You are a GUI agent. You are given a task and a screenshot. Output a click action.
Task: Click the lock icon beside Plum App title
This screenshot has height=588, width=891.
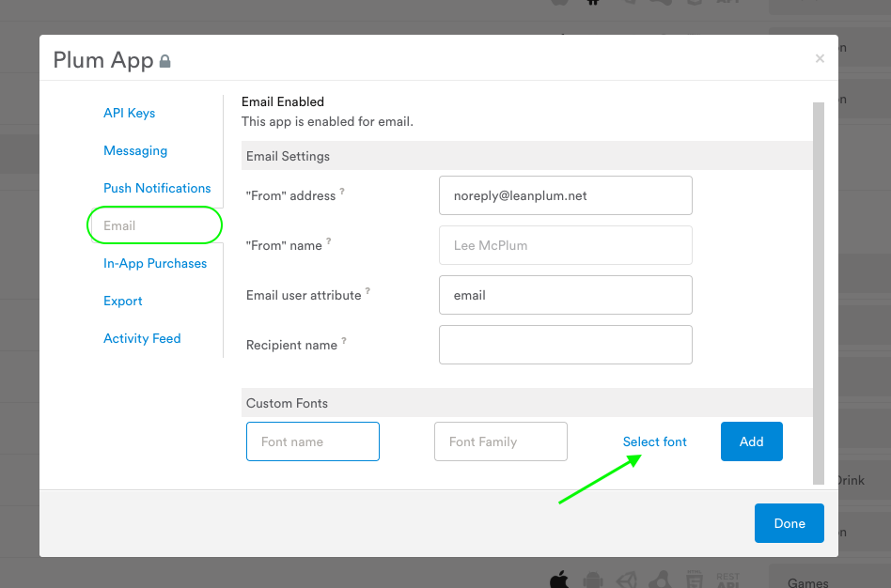click(x=164, y=60)
